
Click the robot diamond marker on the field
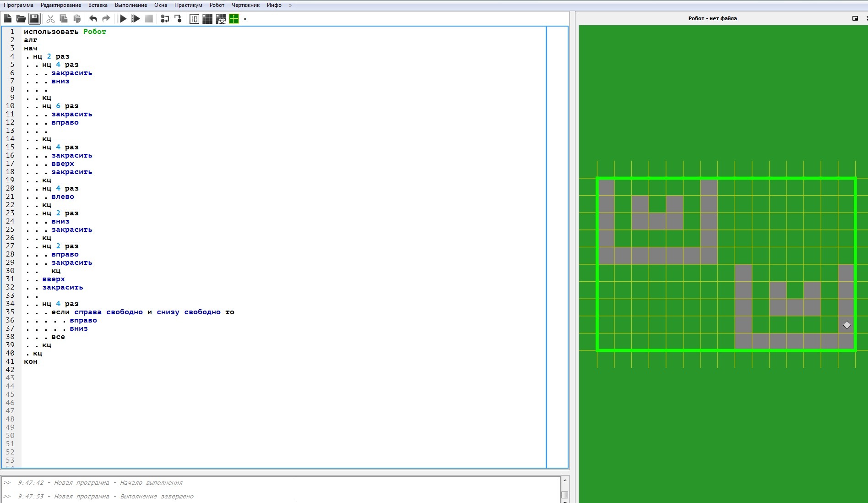[847, 325]
